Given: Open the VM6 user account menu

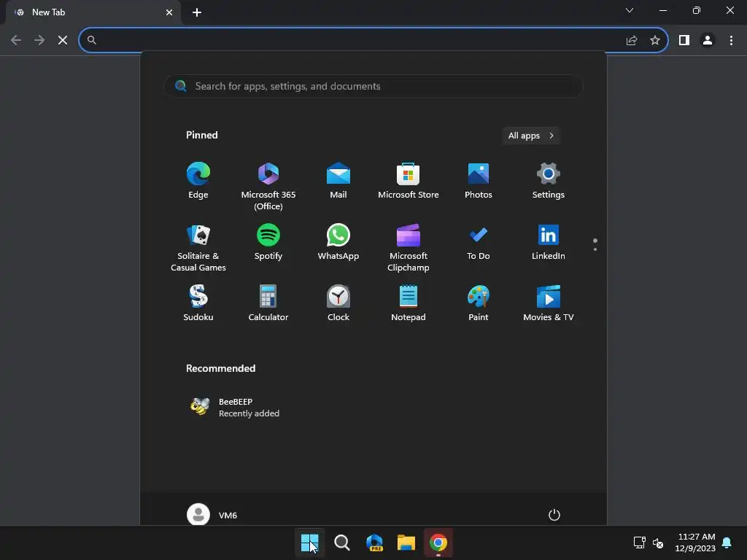Looking at the screenshot, I should click(x=212, y=515).
